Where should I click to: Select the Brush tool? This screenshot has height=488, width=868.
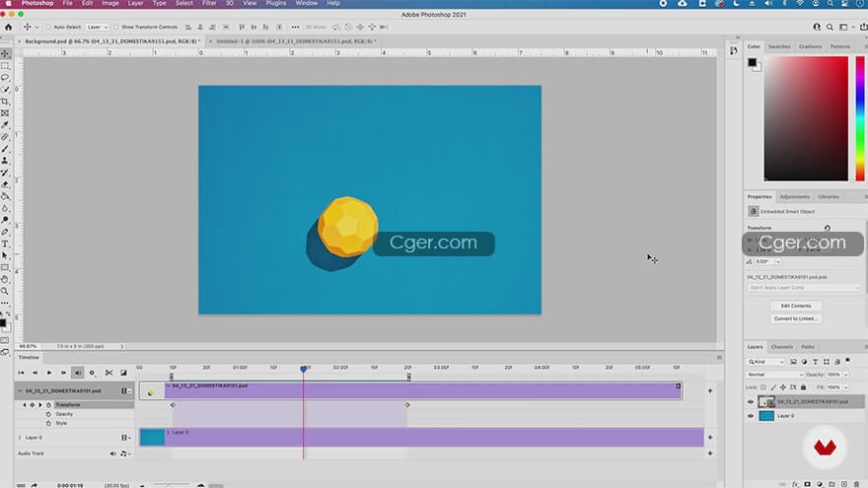tap(6, 149)
